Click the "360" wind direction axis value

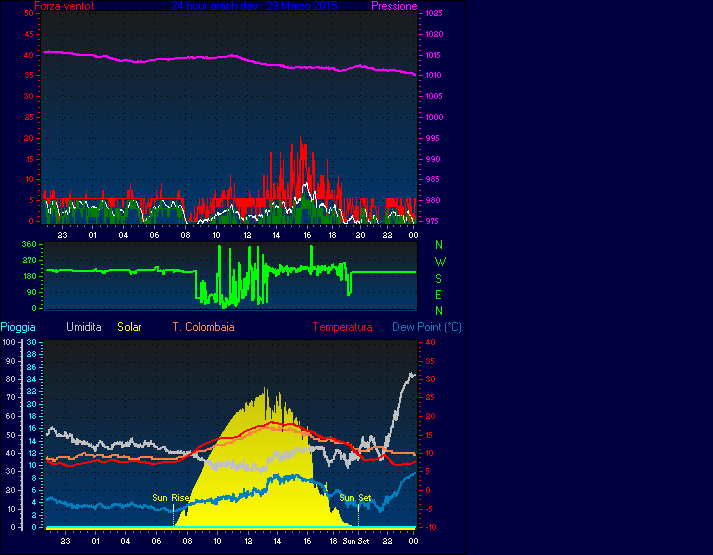[29, 244]
